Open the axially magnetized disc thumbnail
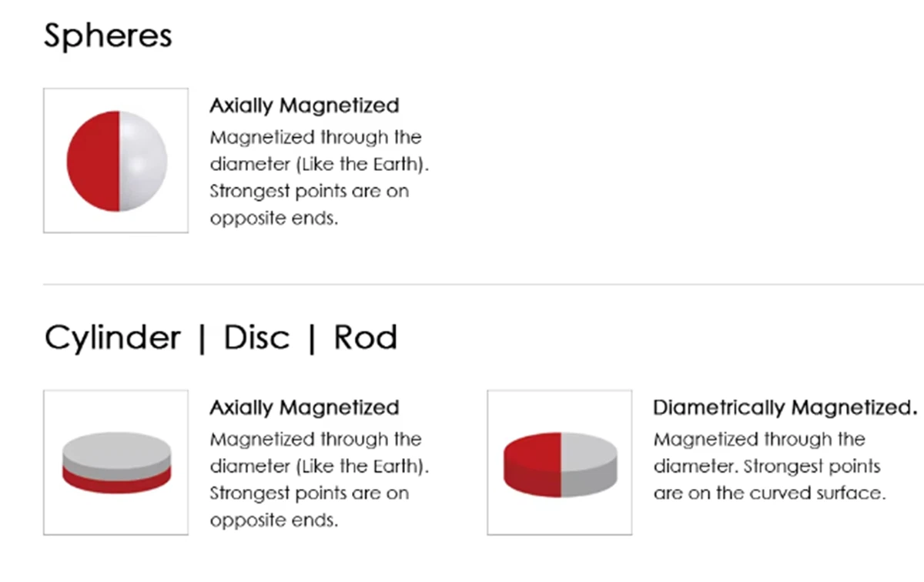Image resolution: width=924 pixels, height=582 pixels. pos(115,462)
